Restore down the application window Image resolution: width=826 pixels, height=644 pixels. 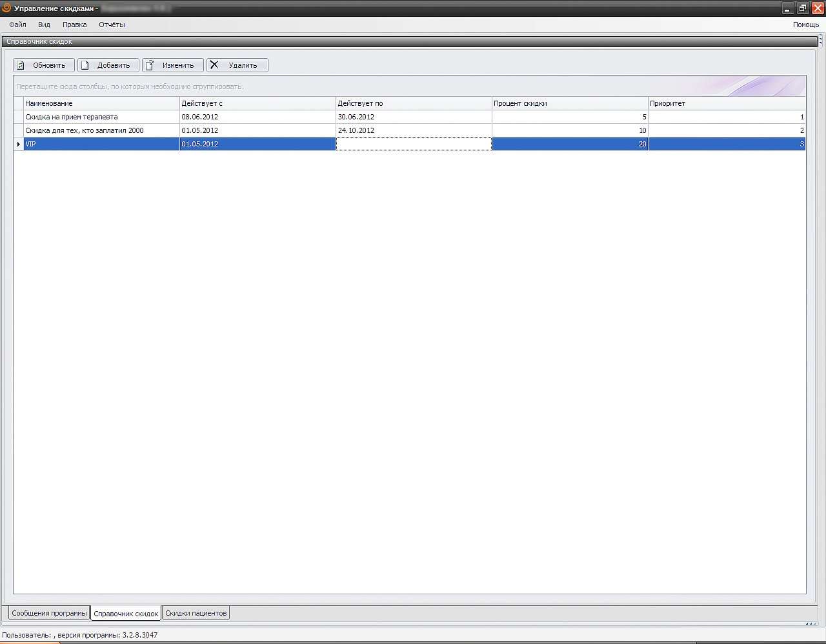coord(803,8)
